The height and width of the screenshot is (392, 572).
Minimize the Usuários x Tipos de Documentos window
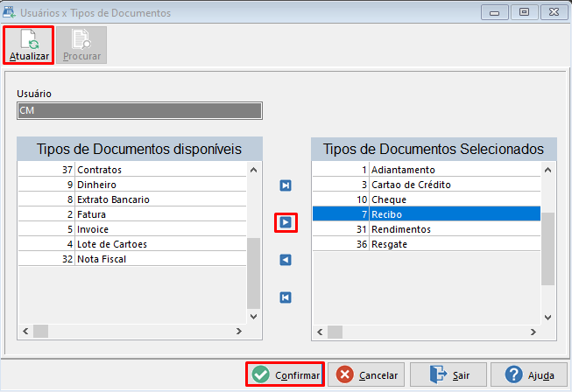(495, 13)
